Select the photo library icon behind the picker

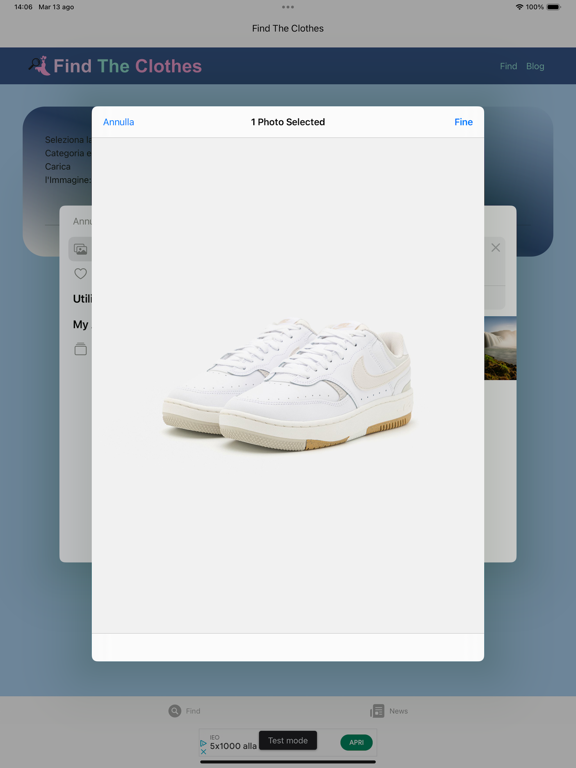point(80,249)
